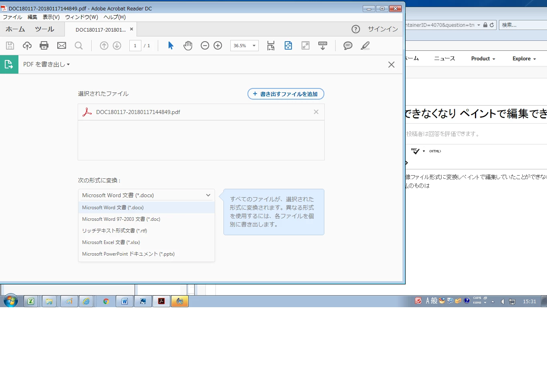
Task: Go to next page arrow icon
Action: coord(117,46)
